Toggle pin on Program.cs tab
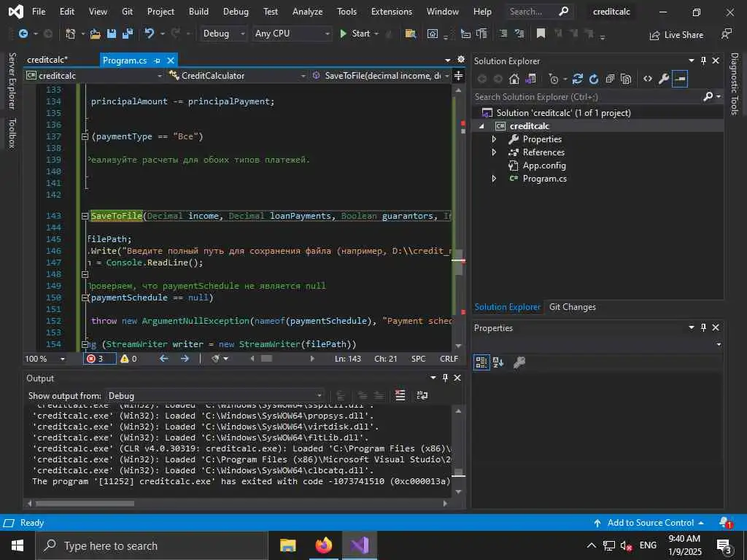 (x=158, y=61)
